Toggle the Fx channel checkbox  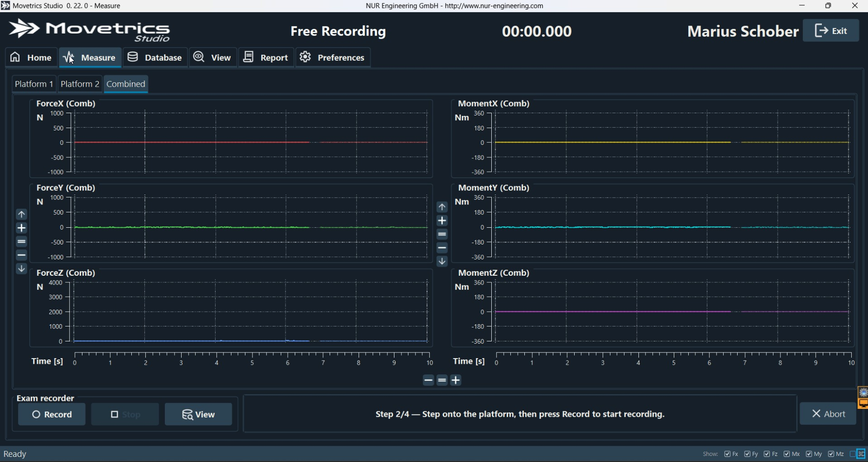727,454
